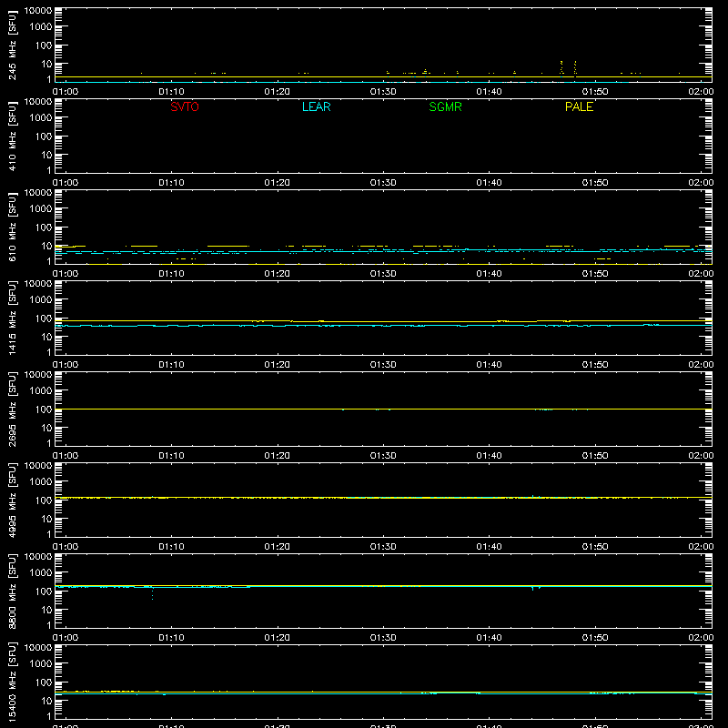Select the 4995 MHz [SFU] axis title
This screenshot has width=728, height=728.
pyautogui.click(x=12, y=500)
